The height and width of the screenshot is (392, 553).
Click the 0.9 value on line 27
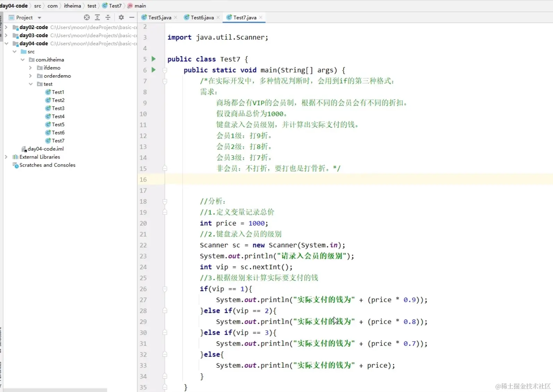[410, 300]
